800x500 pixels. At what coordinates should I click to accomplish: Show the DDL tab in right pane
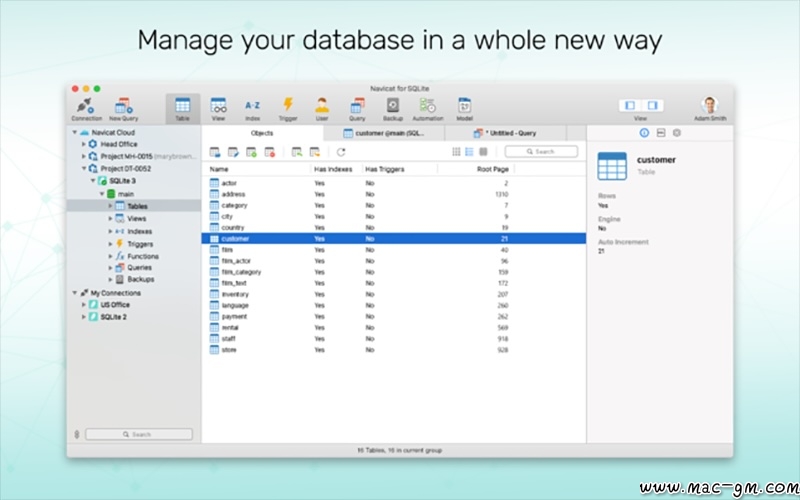(661, 133)
